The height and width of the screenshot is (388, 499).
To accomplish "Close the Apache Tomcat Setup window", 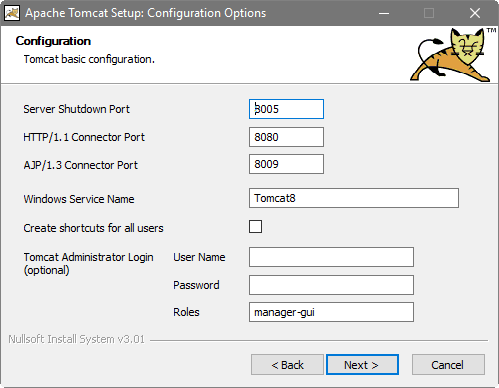I will [475, 13].
